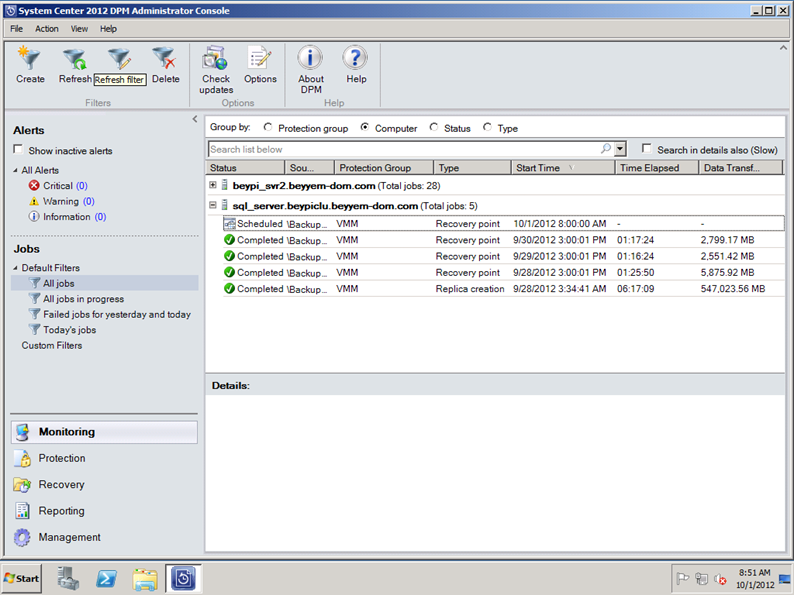Viewport: 794px width, 595px height.
Task: Click the Action Center flag tray icon
Action: pyautogui.click(x=683, y=578)
